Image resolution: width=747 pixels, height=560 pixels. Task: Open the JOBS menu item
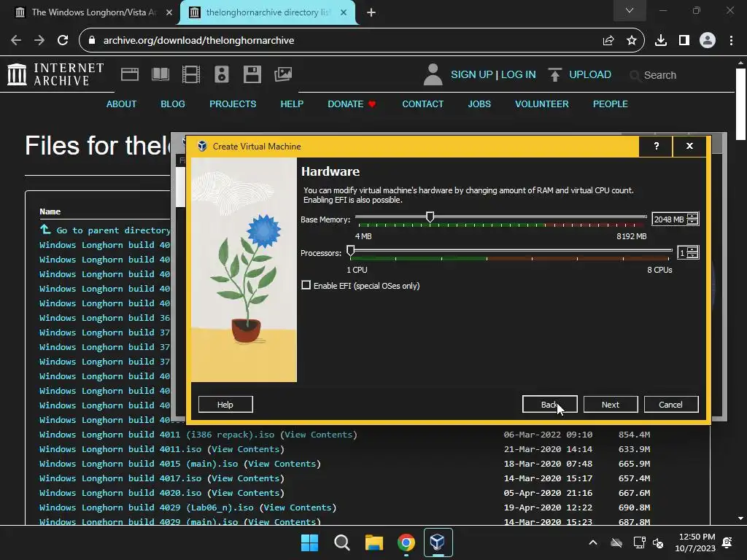479,104
